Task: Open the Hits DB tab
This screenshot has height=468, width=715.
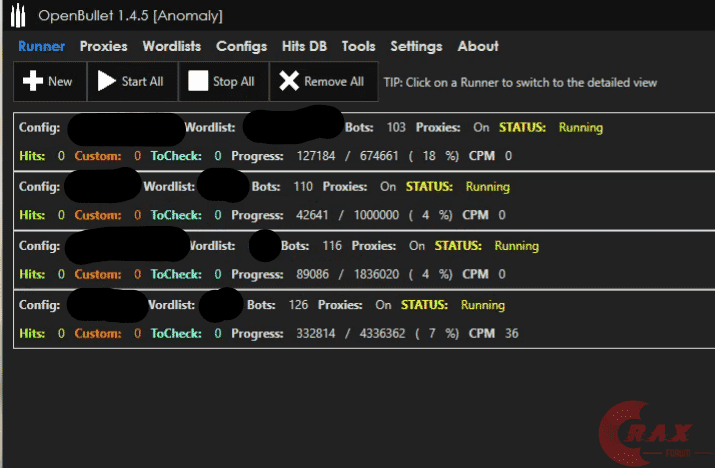Action: pos(304,46)
